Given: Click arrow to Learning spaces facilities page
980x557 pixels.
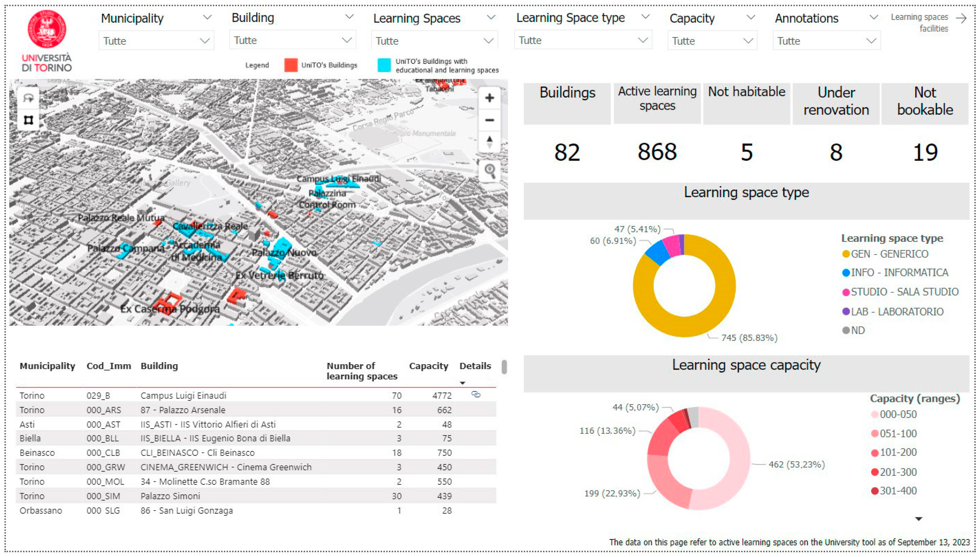Looking at the screenshot, I should [961, 18].
